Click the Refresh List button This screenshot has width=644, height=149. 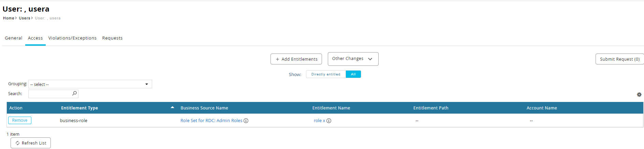click(31, 143)
